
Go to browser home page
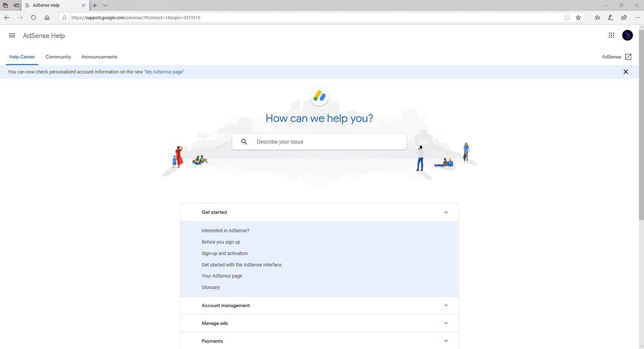pyautogui.click(x=47, y=17)
